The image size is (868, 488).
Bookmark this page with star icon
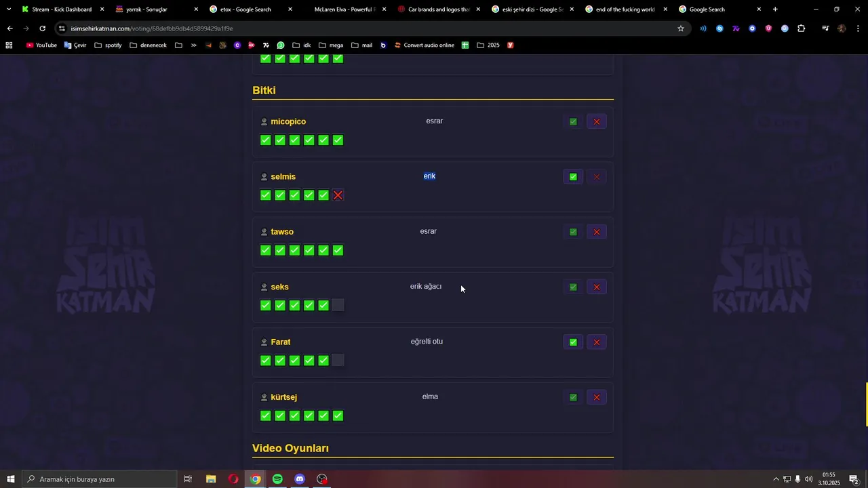coord(681,28)
